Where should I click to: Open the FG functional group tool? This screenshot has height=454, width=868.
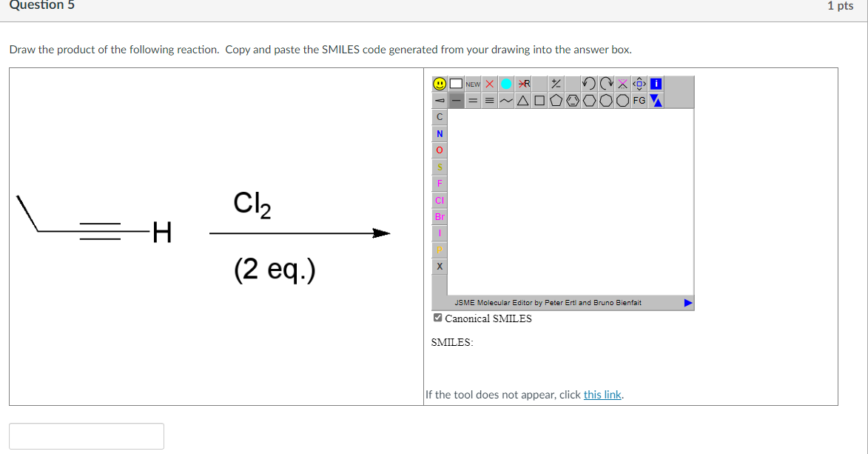639,100
